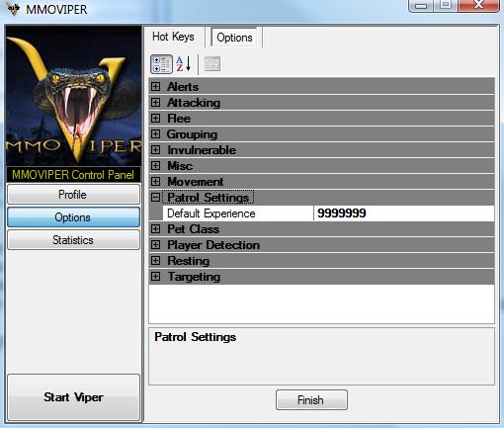Open the Profile panel
The width and height of the screenshot is (504, 428).
pos(73,195)
